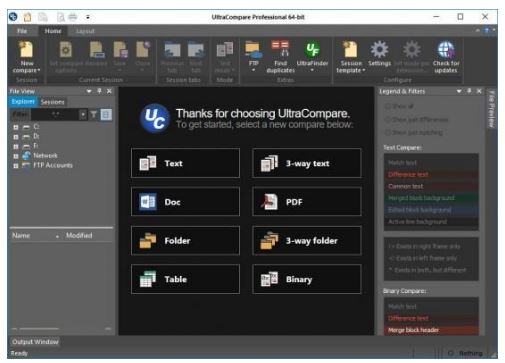Select Show just differences radio button

(388, 119)
